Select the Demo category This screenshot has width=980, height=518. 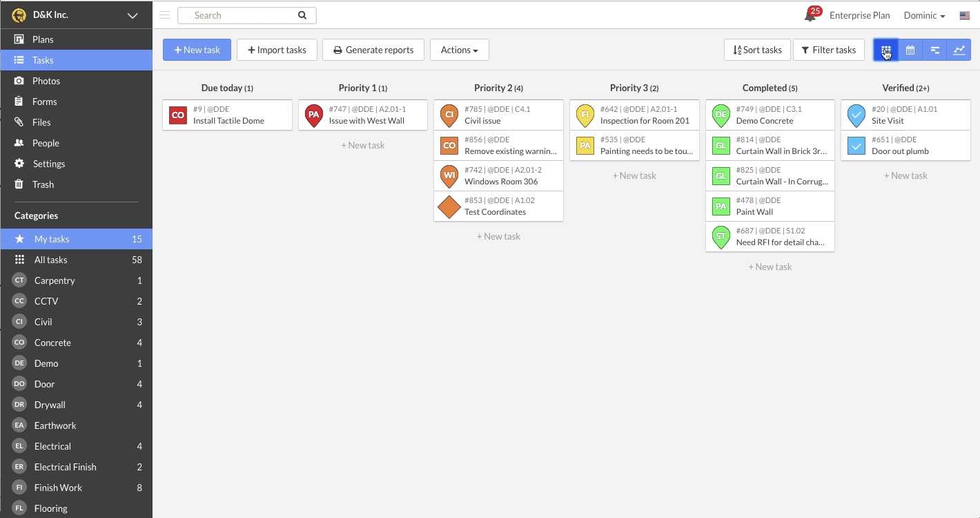click(76, 363)
